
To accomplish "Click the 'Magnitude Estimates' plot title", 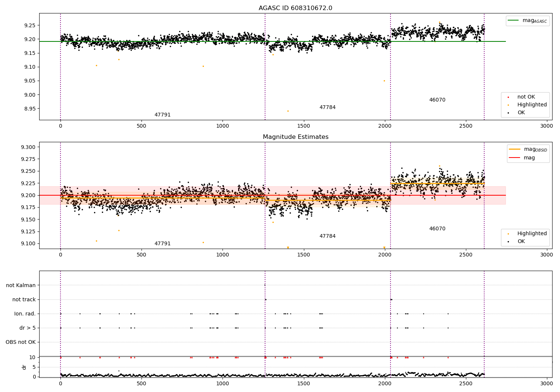I will point(296,137).
